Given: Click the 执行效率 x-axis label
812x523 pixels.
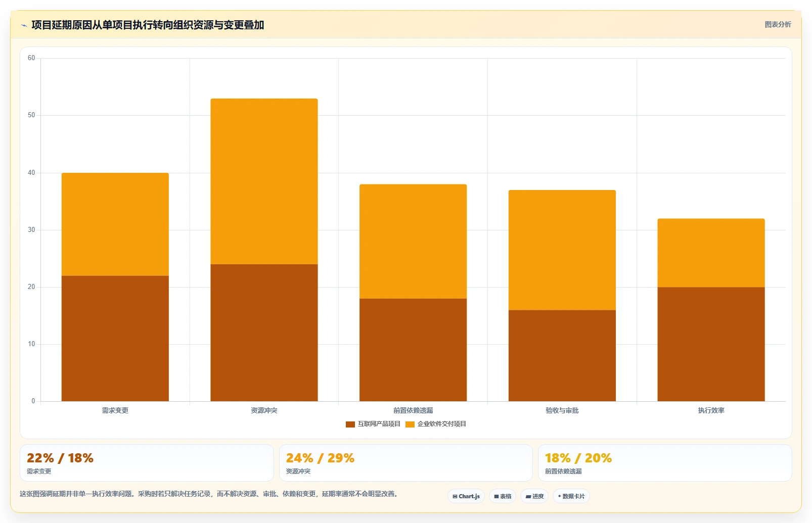Looking at the screenshot, I should (x=711, y=410).
